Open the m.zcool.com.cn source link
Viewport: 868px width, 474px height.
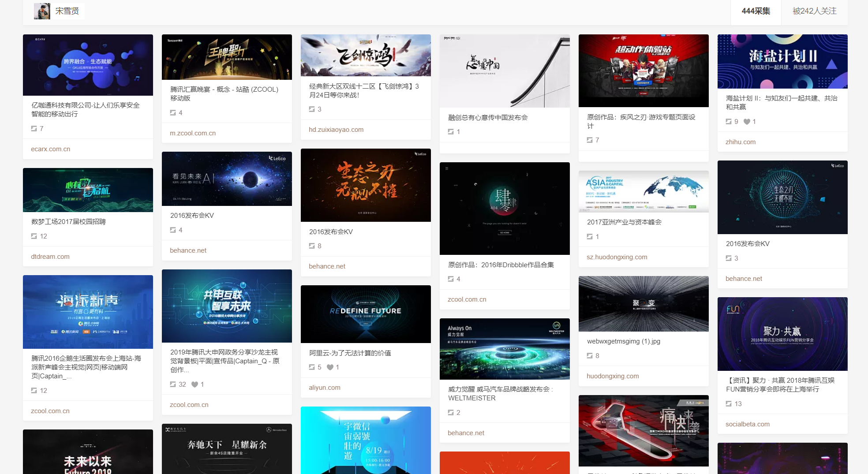click(193, 133)
